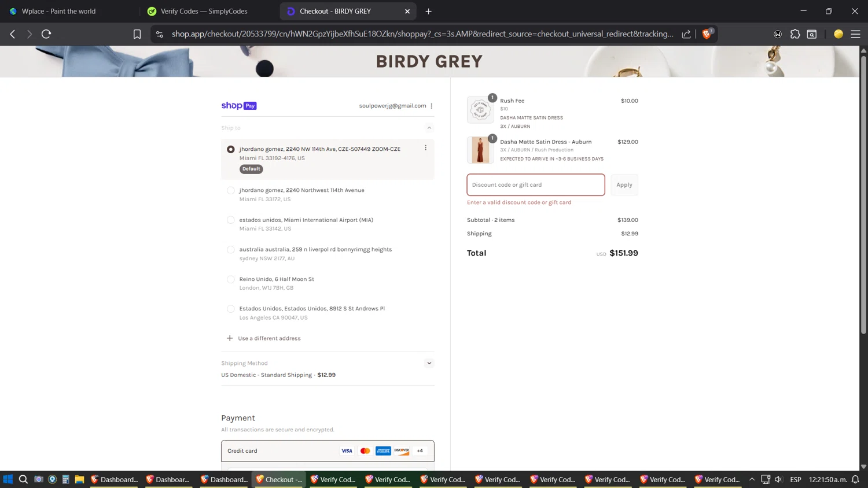Open the first Dashboard taskbar window
Image resolution: width=868 pixels, height=488 pixels.
pyautogui.click(x=115, y=479)
